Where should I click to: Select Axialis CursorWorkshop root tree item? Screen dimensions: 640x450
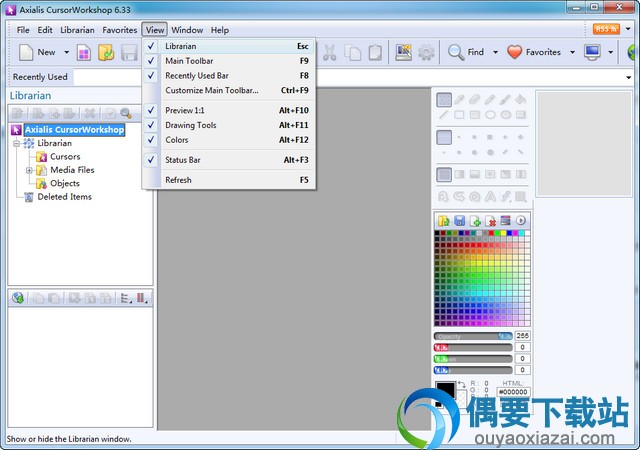[74, 130]
